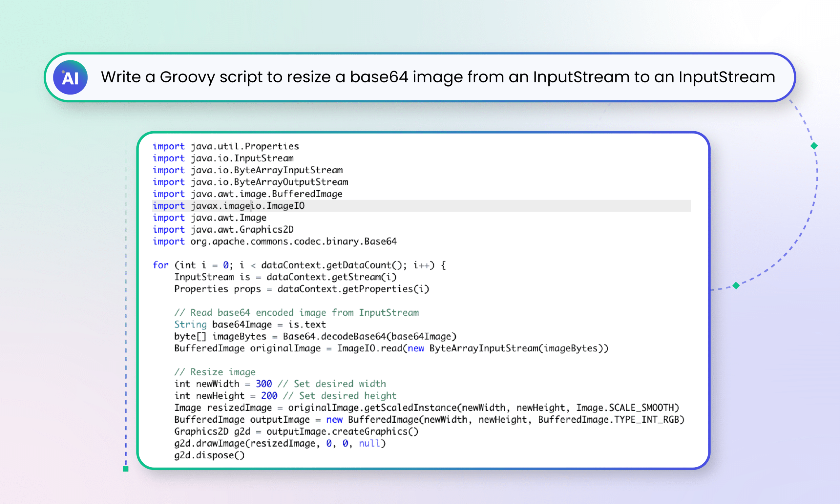The image size is (840, 504).
Task: Click the blue AI badge icon
Action: [70, 77]
